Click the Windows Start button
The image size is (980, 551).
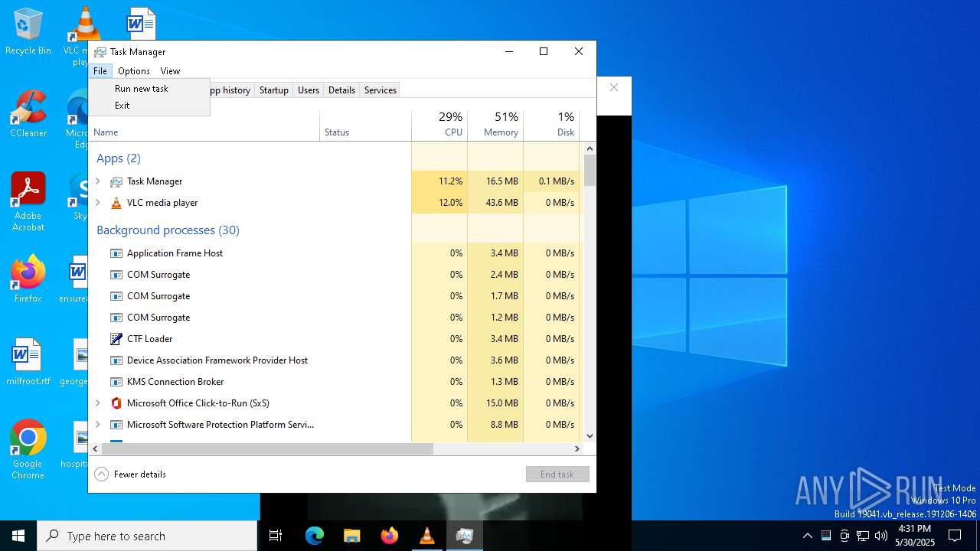tap(18, 536)
